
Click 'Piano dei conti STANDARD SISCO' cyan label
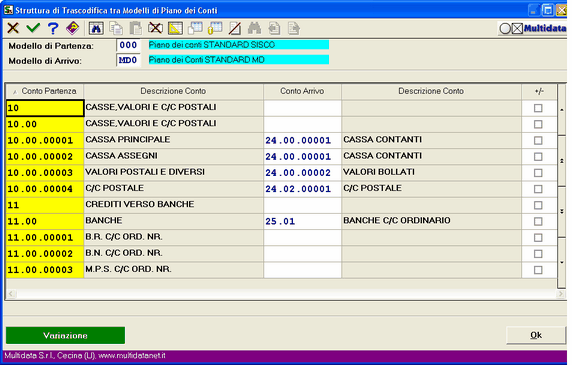point(239,45)
